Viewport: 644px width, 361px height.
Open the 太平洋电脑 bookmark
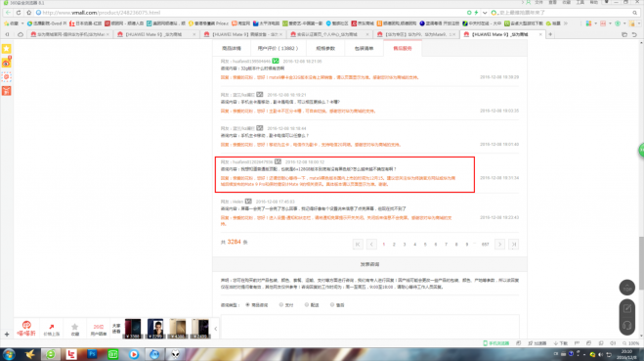click(x=266, y=23)
